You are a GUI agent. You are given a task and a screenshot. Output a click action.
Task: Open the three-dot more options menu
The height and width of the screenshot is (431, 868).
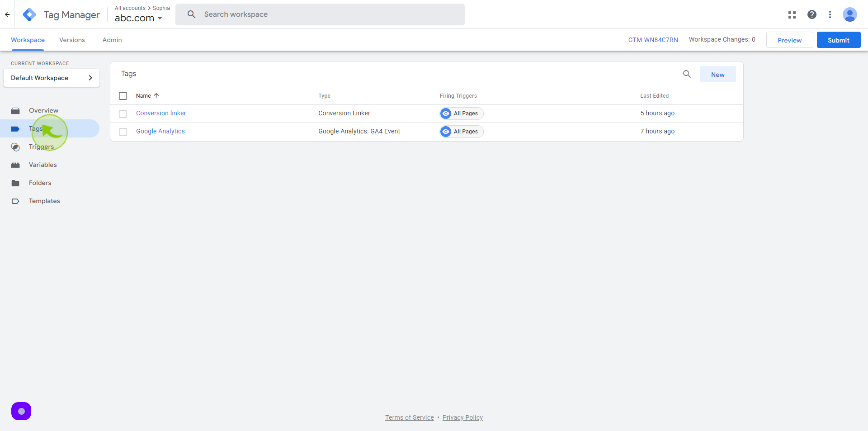(830, 14)
